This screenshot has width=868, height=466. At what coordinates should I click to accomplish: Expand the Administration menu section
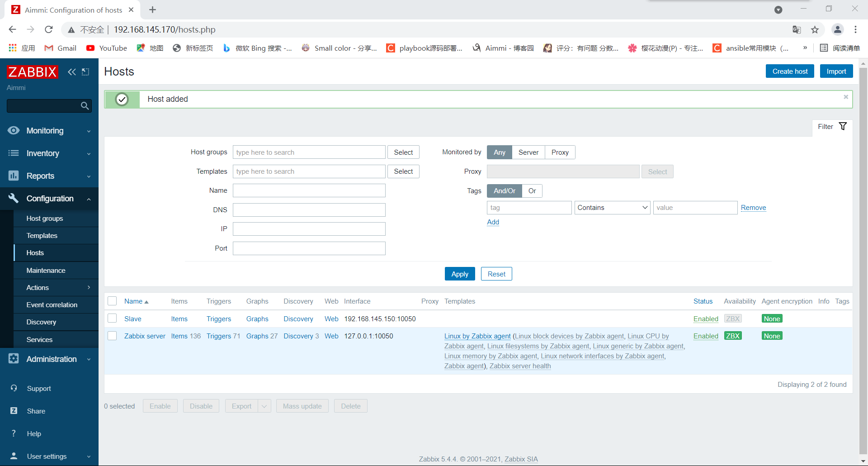click(x=89, y=360)
